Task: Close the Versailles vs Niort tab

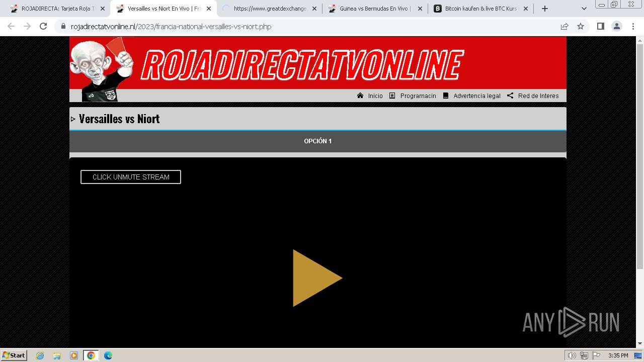Action: coord(209,9)
